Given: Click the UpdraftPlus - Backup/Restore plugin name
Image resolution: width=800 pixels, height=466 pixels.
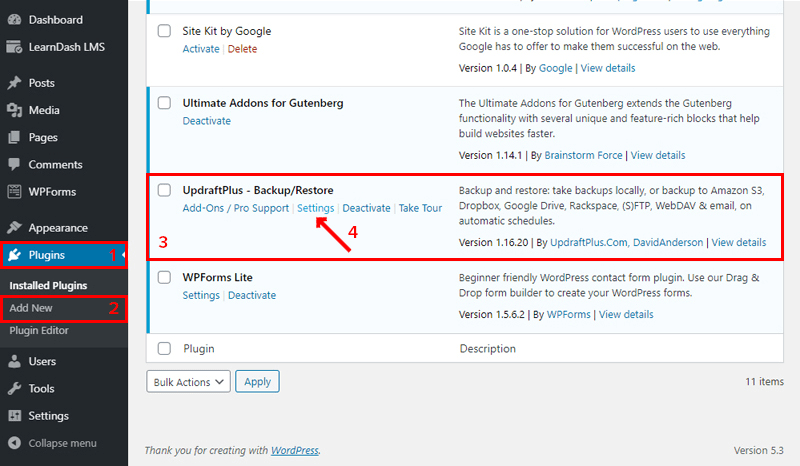Looking at the screenshot, I should tap(258, 190).
